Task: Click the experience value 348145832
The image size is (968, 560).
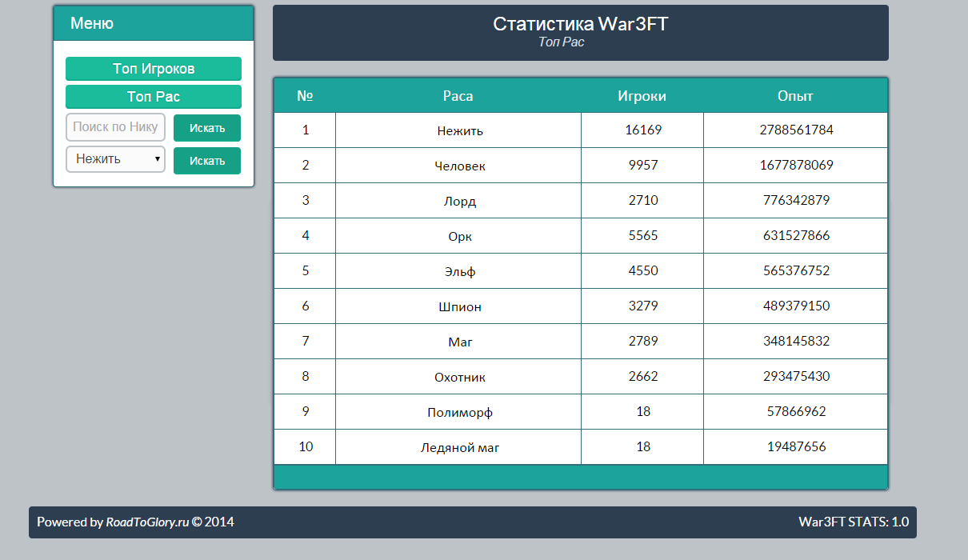Action: pos(796,341)
